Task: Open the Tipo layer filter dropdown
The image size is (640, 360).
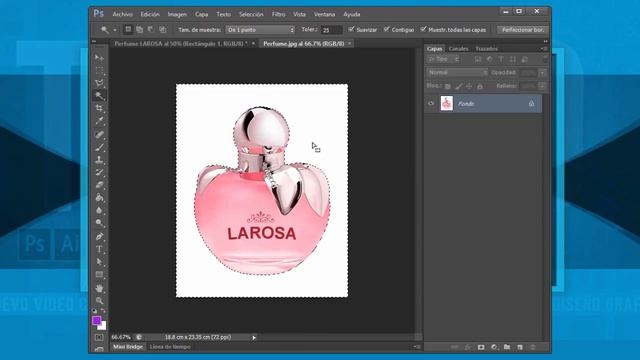Action: pos(443,60)
